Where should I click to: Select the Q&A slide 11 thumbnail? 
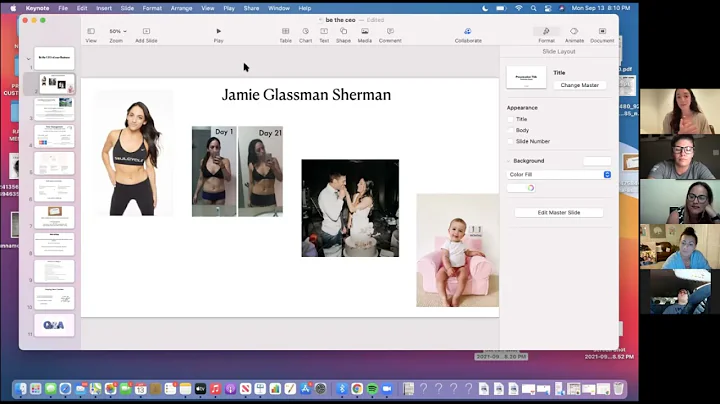click(54, 325)
